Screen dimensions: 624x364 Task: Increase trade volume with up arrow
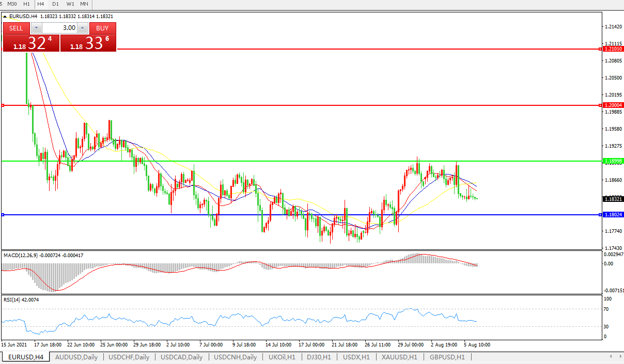click(83, 28)
